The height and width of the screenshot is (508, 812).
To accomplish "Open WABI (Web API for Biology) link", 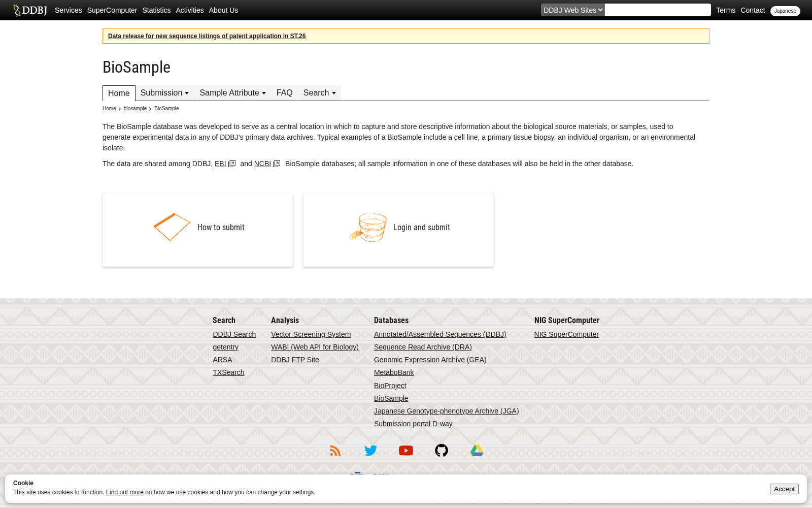I will point(315,347).
